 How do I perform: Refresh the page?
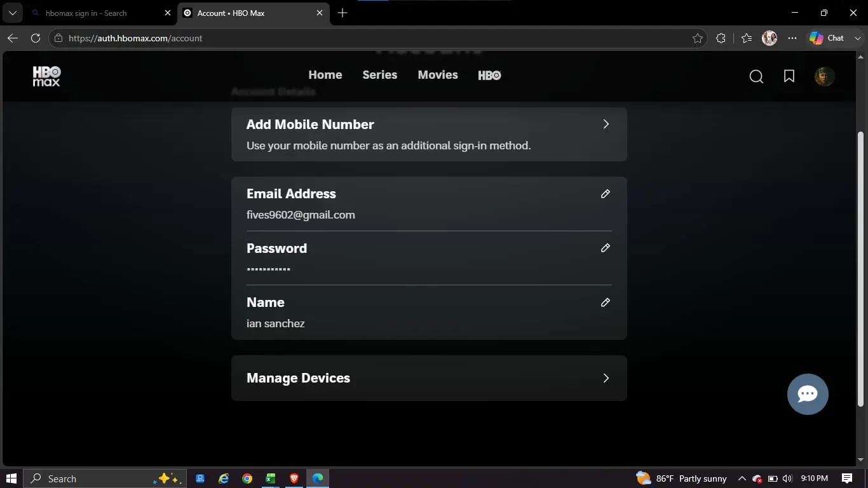coord(36,38)
